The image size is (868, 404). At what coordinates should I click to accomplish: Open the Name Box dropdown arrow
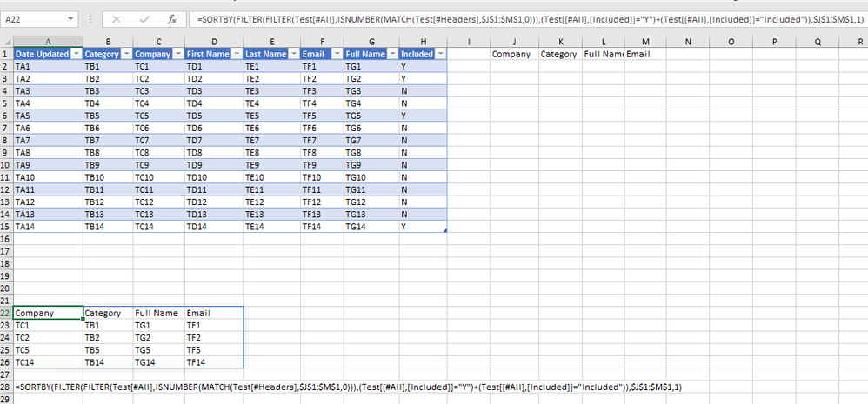pos(70,19)
